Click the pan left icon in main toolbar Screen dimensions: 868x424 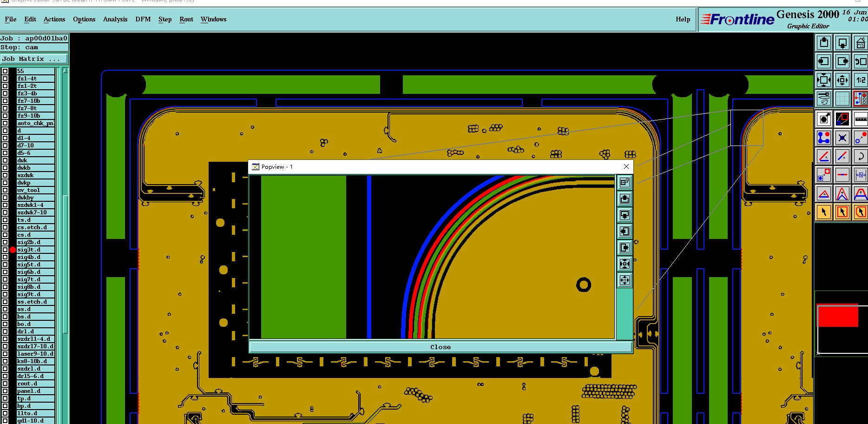824,61
